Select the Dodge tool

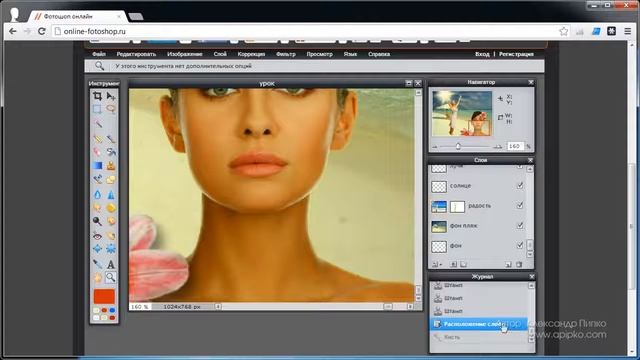pyautogui.click(x=97, y=221)
